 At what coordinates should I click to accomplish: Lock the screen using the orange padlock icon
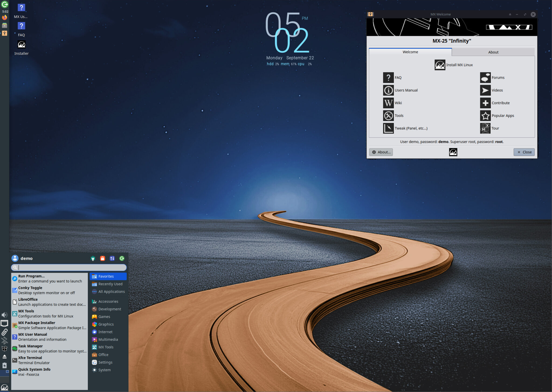pyautogui.click(x=103, y=258)
